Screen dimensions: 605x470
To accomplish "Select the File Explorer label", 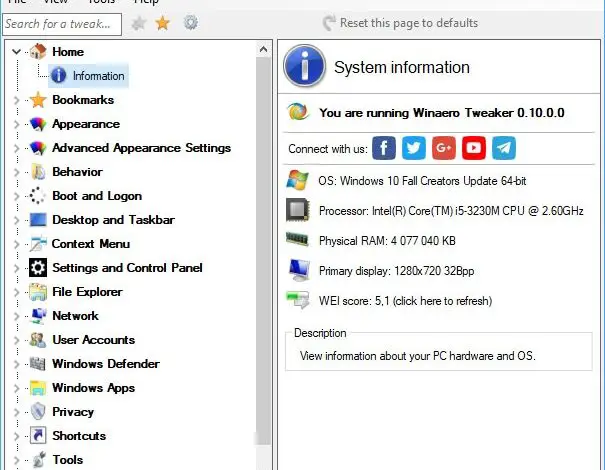I will point(87,292).
